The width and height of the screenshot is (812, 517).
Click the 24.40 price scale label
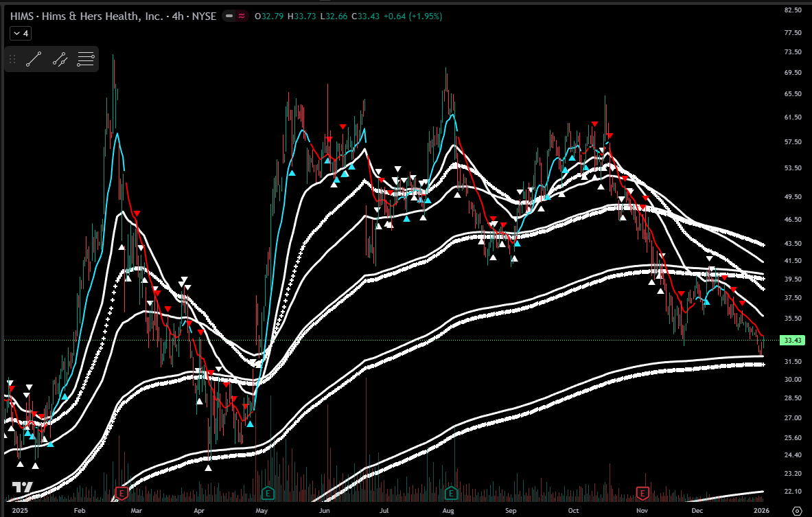[793, 455]
